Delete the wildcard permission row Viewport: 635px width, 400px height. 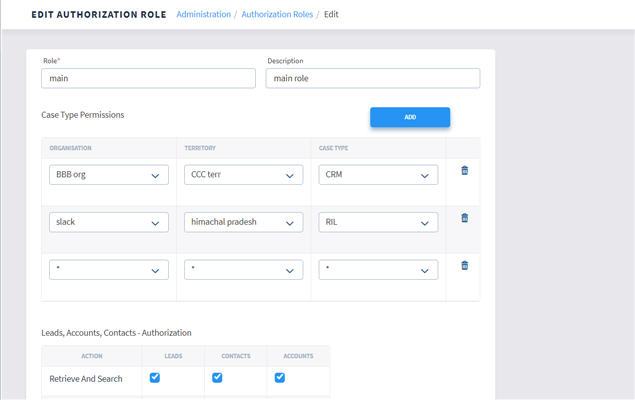pyautogui.click(x=464, y=265)
